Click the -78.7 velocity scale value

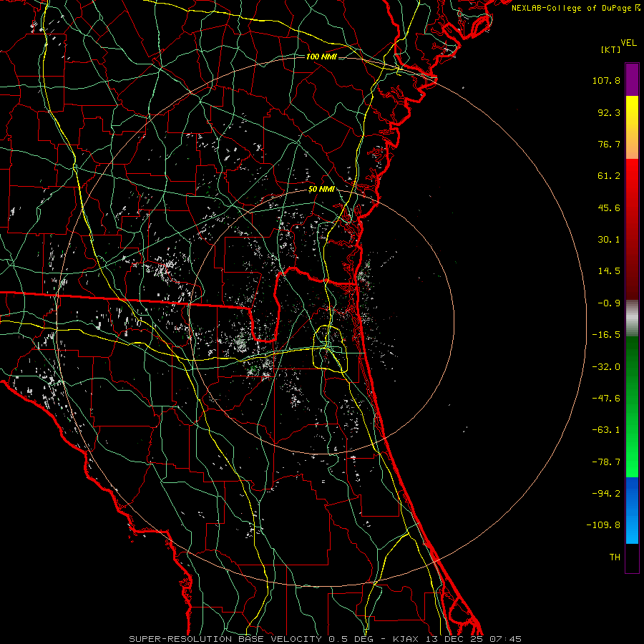(x=606, y=462)
